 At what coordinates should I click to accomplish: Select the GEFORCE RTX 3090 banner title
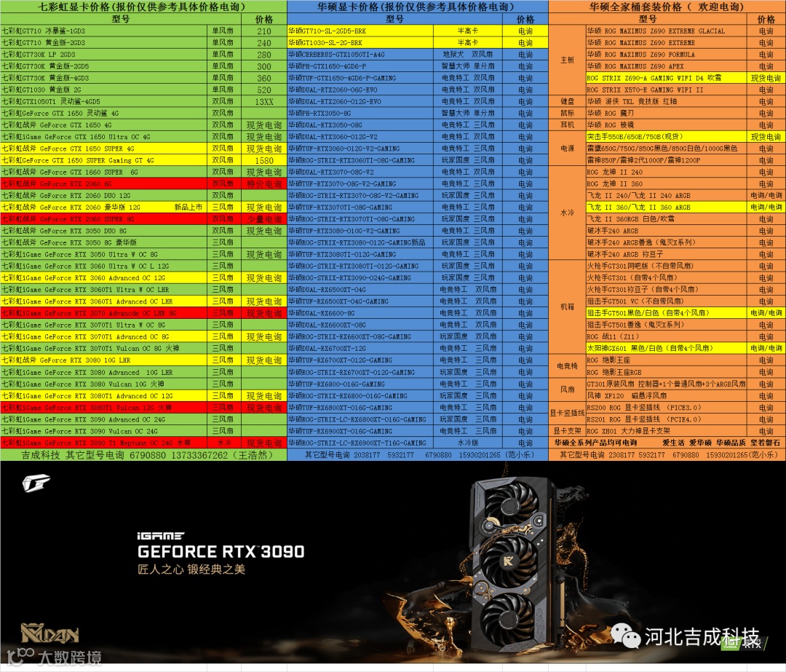click(x=221, y=552)
